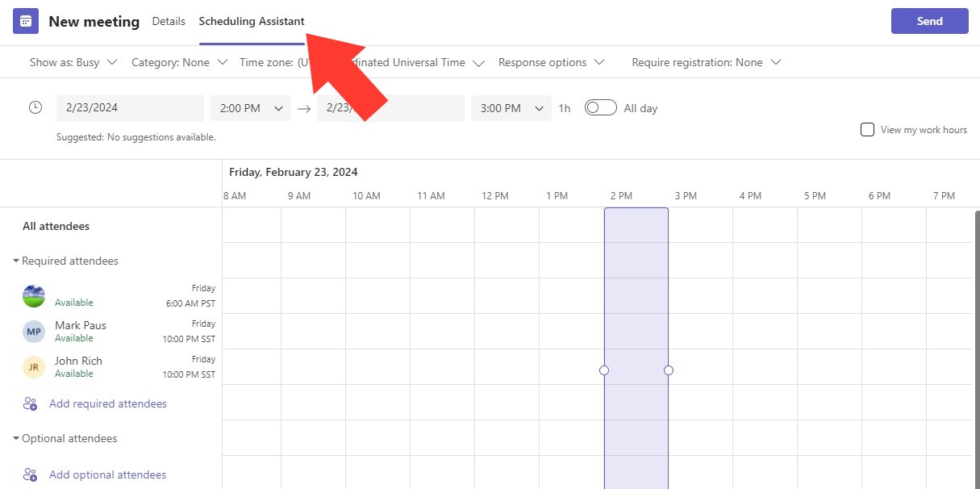Click the calendar meeting icon

[x=26, y=21]
